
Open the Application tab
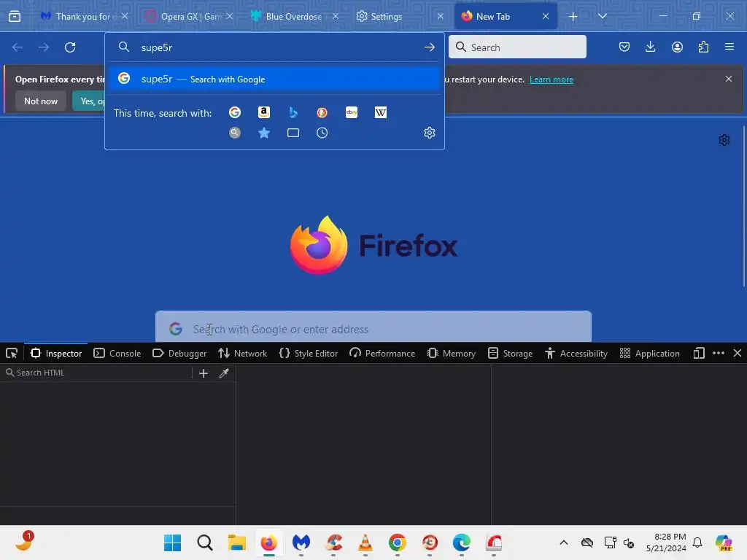[649, 354]
